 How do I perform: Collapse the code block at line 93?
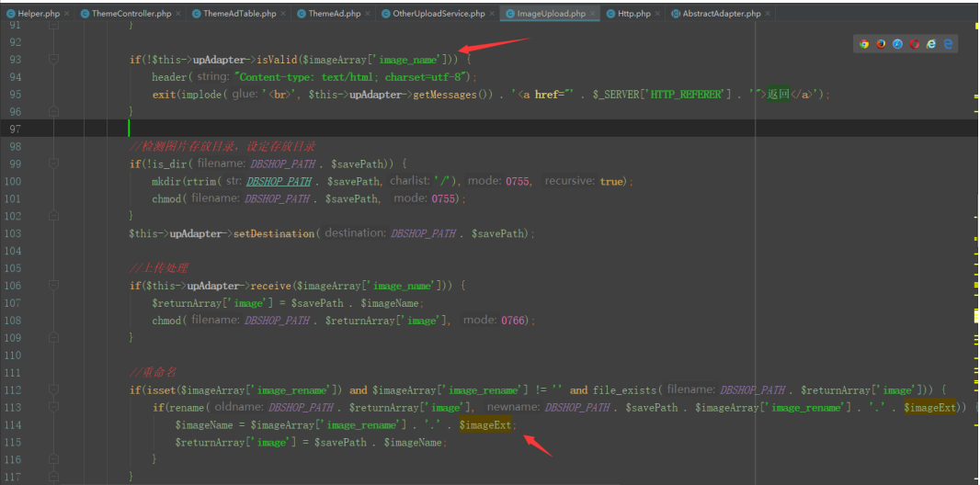pos(53,60)
